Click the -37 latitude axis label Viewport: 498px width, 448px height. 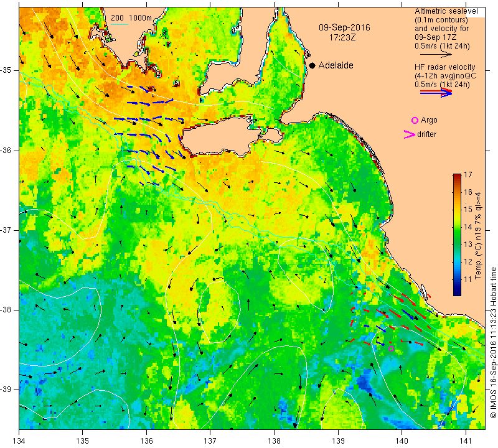click(x=6, y=230)
